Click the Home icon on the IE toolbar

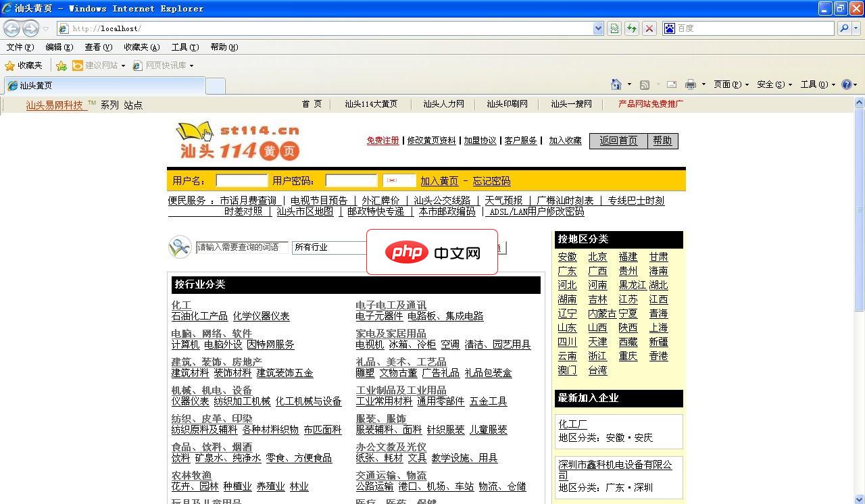[x=617, y=84]
